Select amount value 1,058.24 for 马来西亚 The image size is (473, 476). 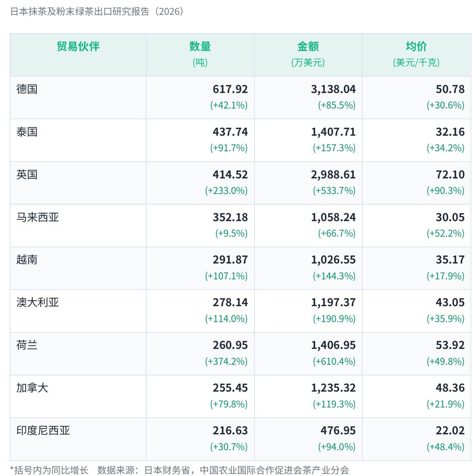(x=333, y=217)
